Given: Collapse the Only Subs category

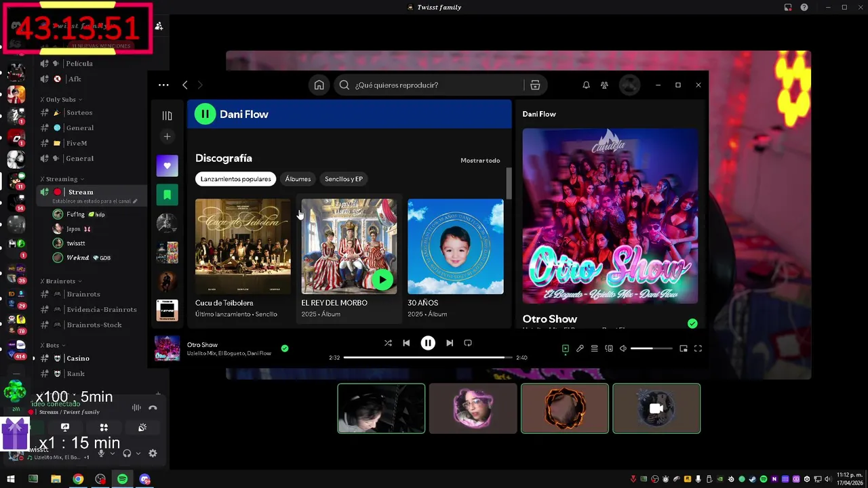Looking at the screenshot, I should 61,100.
